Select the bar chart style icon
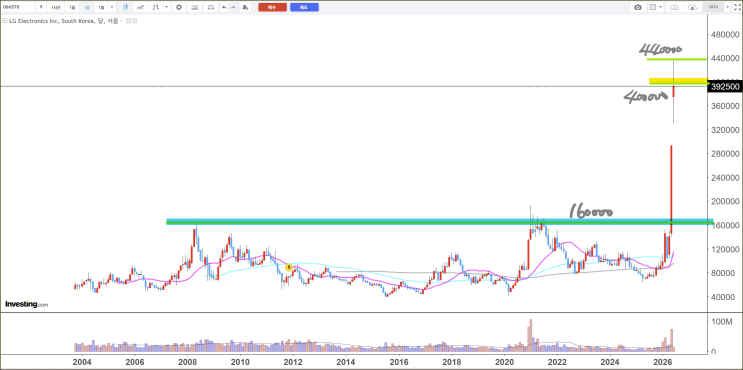 pyautogui.click(x=156, y=7)
